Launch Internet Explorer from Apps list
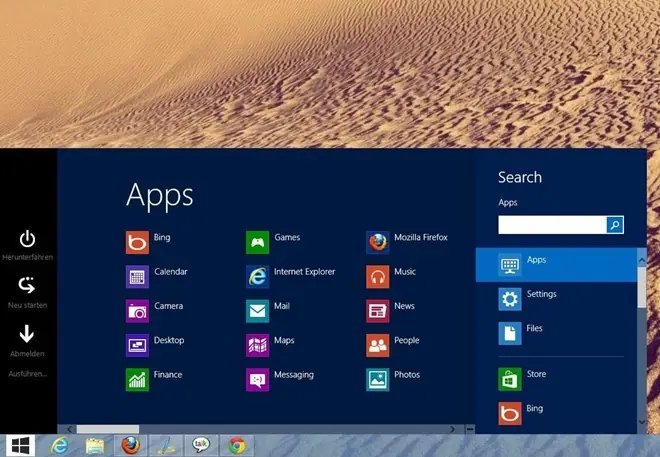The width and height of the screenshot is (660, 457). pyautogui.click(x=258, y=276)
